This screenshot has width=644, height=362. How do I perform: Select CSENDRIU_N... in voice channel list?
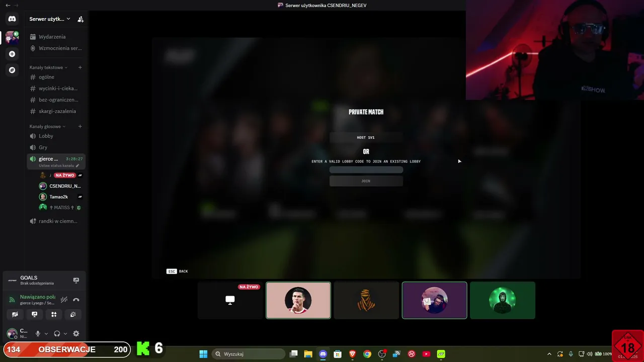point(60,186)
